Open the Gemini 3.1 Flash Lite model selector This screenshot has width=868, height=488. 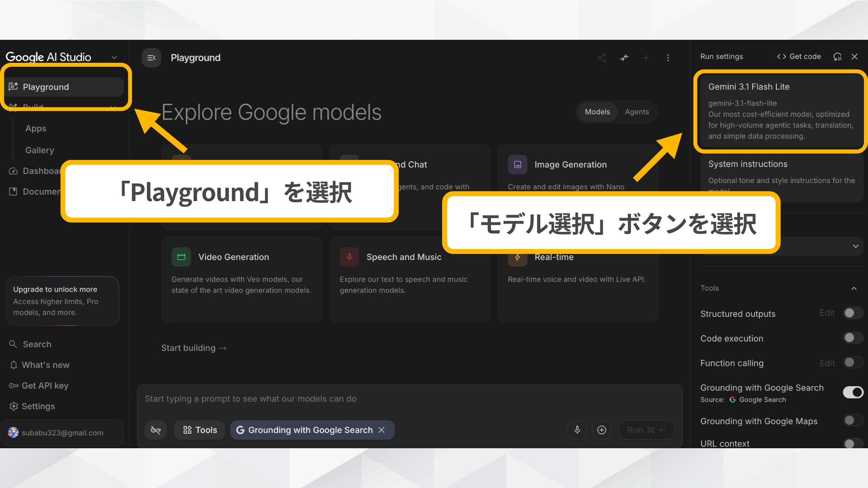click(x=782, y=111)
